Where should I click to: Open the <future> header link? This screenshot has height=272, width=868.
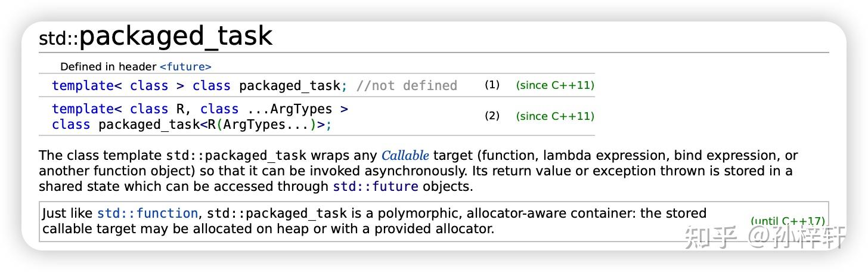click(185, 67)
